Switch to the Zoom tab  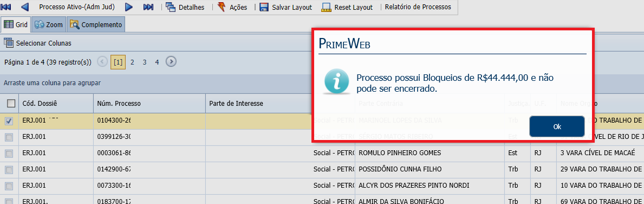tap(48, 24)
